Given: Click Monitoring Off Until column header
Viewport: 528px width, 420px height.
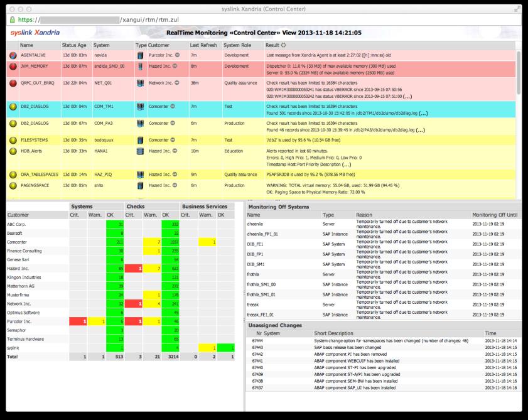Looking at the screenshot, I should pos(495,215).
